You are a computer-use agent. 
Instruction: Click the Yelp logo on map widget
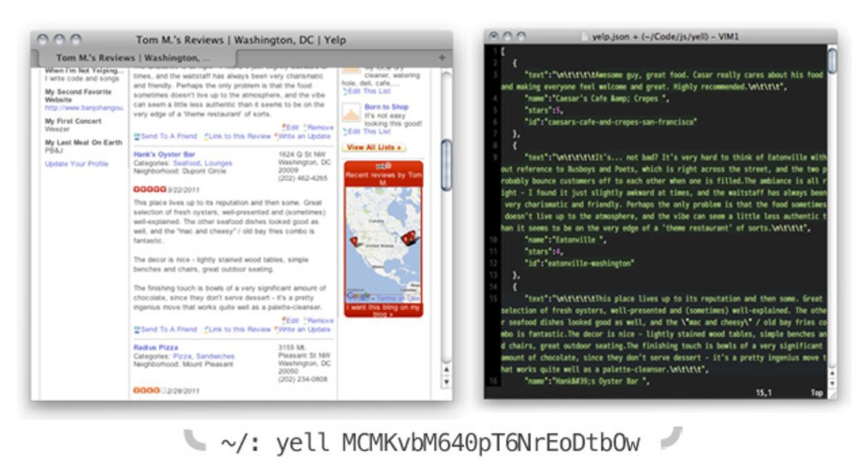384,166
